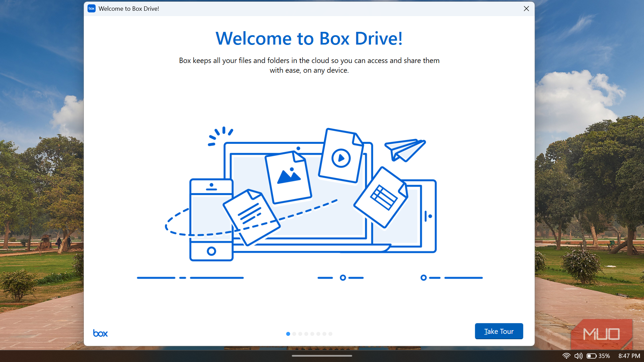Open the 8:47 PM clock
Viewport: 644px width, 362px height.
tap(629, 356)
